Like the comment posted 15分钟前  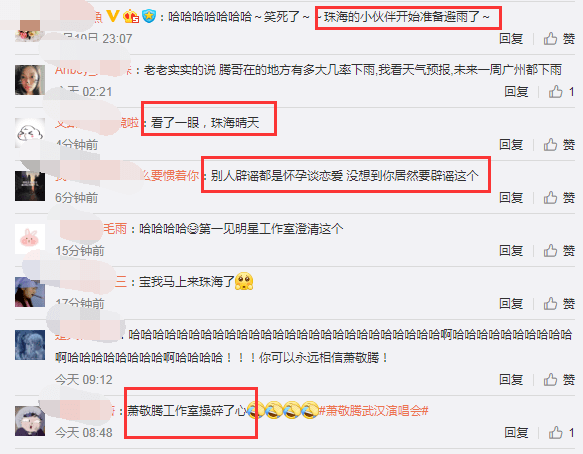(x=559, y=251)
